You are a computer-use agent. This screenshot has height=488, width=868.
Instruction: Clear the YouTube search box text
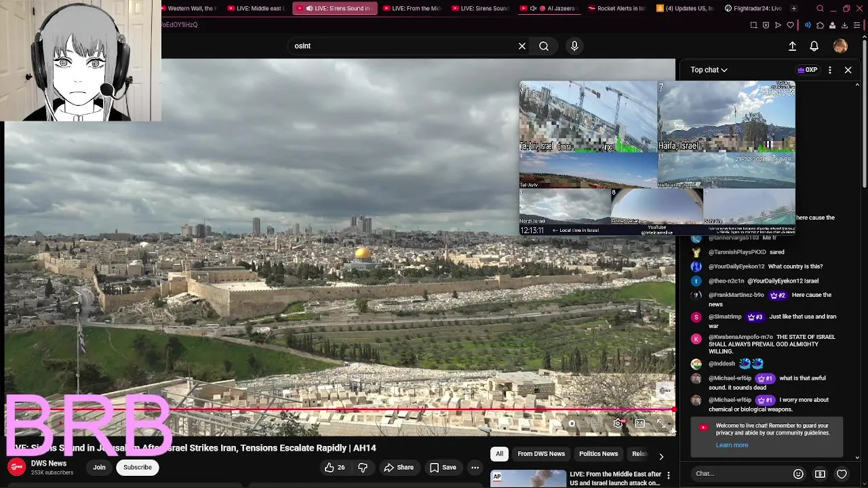coord(522,46)
